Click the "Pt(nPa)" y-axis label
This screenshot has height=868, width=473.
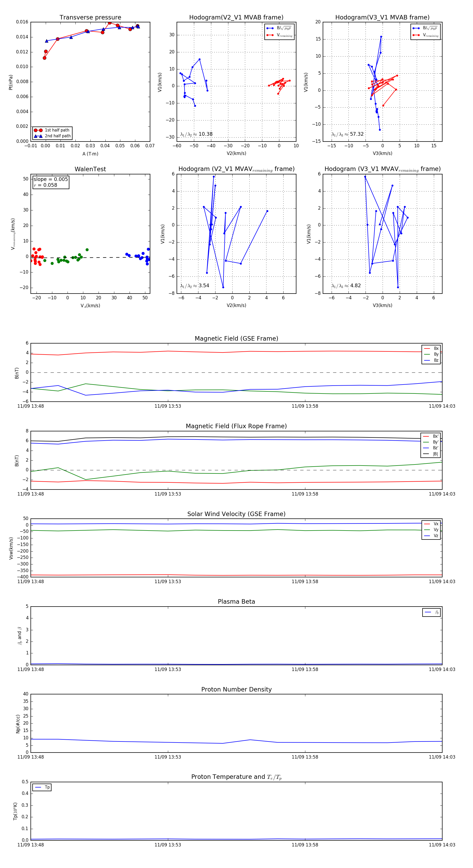[x=11, y=82]
